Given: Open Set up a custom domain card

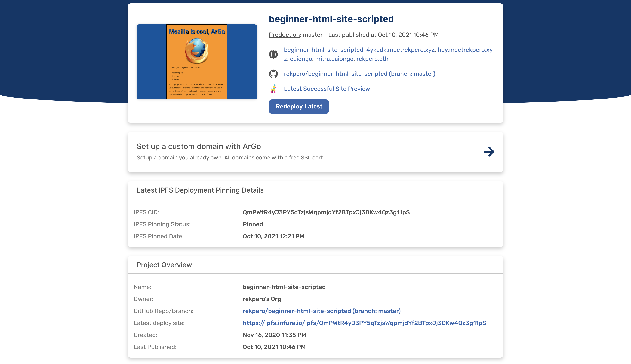Looking at the screenshot, I should click(315, 152).
